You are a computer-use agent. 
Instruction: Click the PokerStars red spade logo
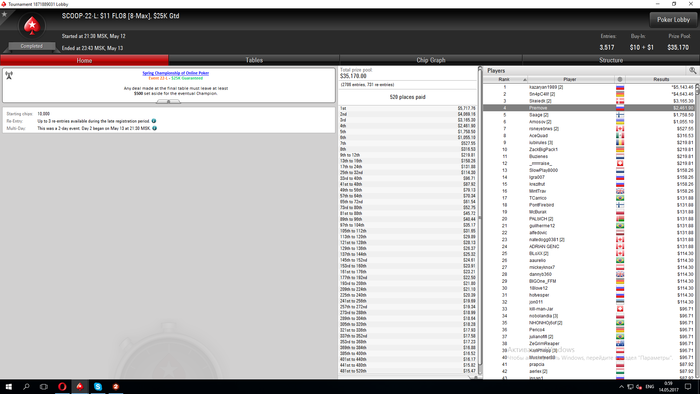[32, 26]
